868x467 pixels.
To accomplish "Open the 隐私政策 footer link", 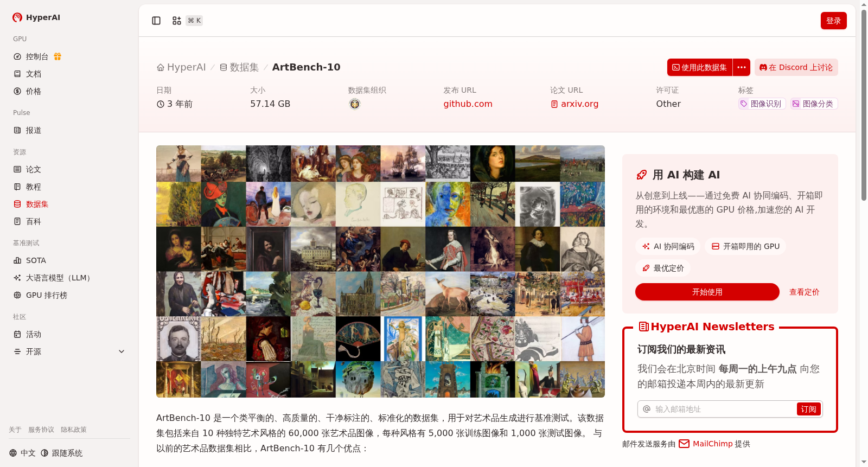I will click(74, 430).
